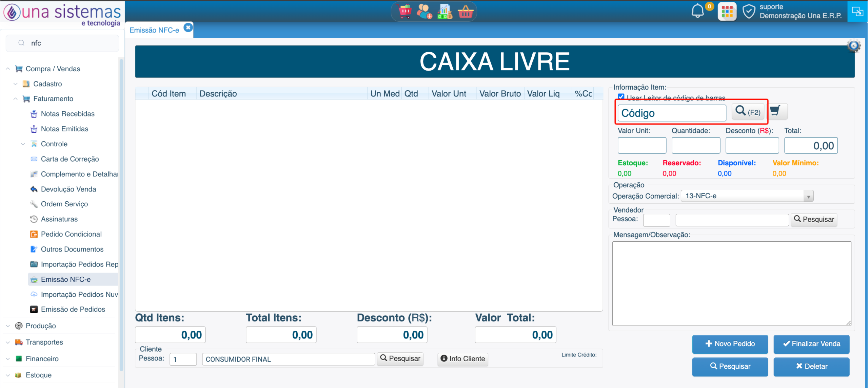Click the Código input field
This screenshot has width=868, height=388.
pos(672,113)
